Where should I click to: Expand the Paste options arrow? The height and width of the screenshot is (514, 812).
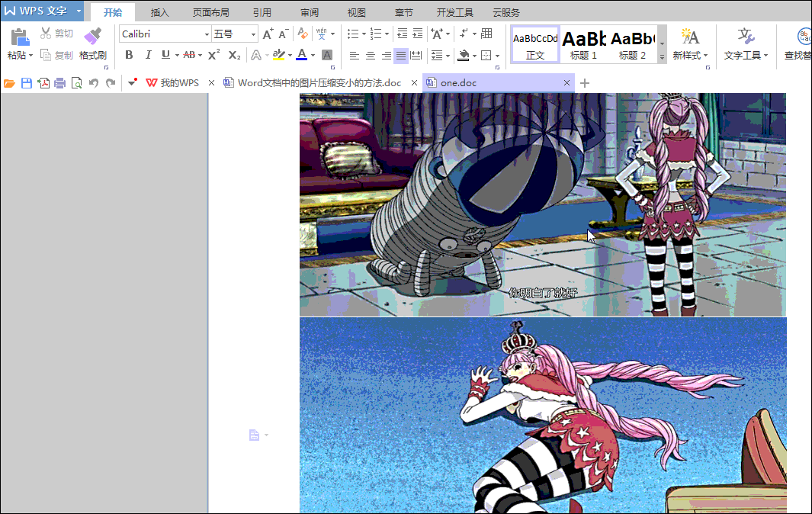tap(31, 56)
